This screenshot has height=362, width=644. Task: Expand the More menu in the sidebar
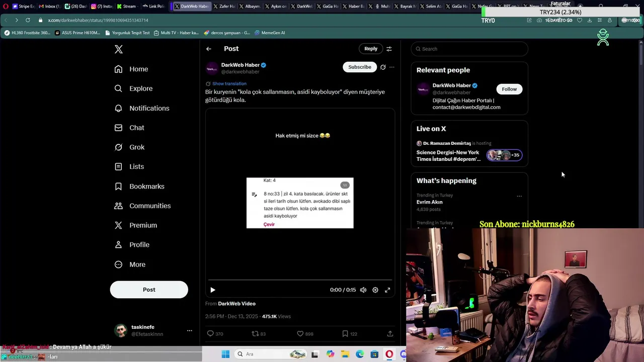pos(130,264)
